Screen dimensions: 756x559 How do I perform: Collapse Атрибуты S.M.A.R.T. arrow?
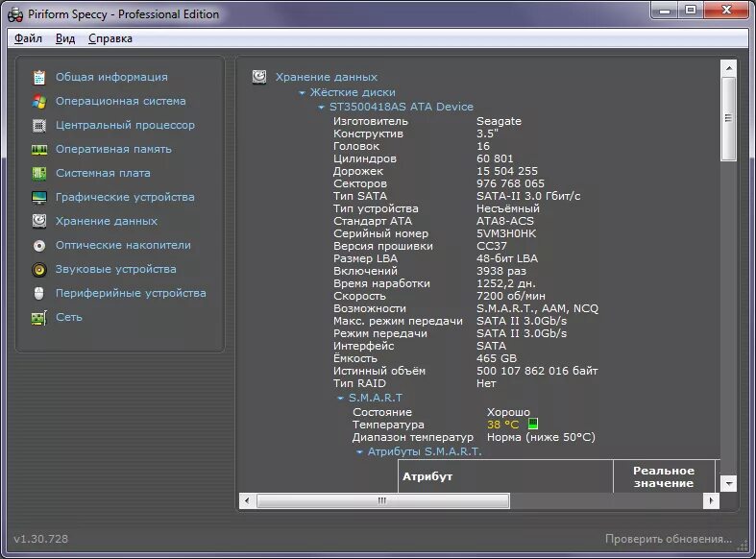[x=359, y=452]
